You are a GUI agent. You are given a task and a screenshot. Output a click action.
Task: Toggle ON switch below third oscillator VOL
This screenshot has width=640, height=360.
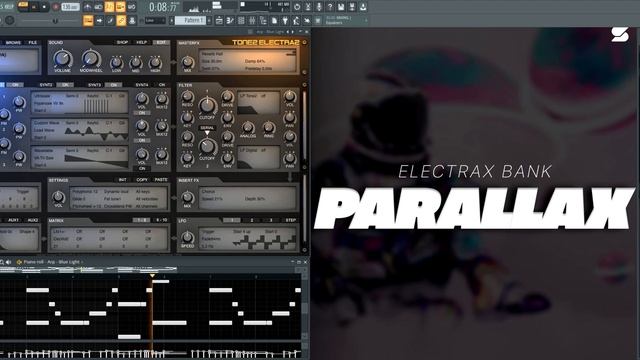click(142, 168)
